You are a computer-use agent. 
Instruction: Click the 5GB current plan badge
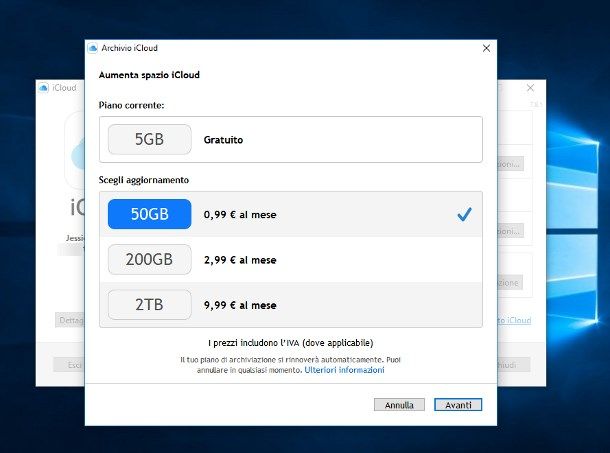149,139
